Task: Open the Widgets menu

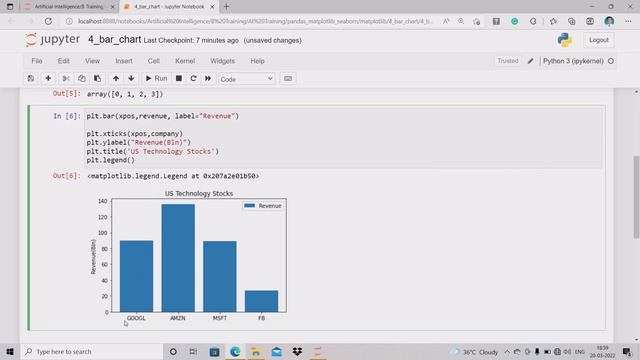Action: (x=222, y=61)
